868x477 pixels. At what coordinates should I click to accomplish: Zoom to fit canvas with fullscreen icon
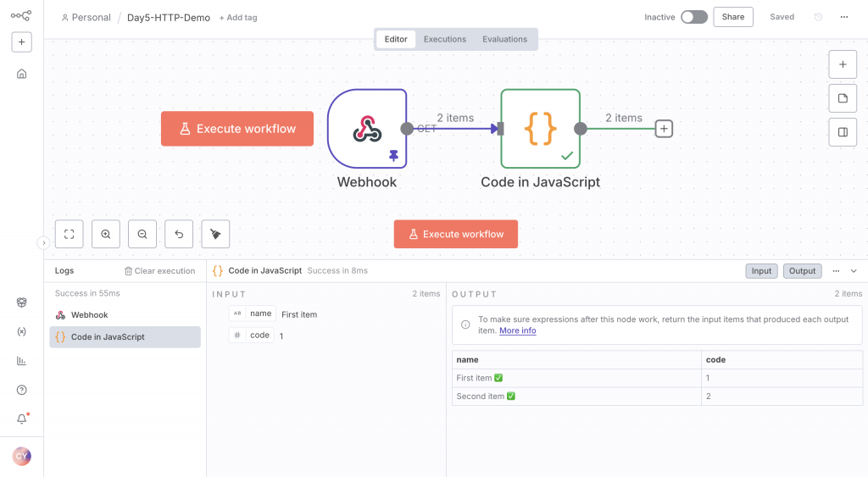[x=70, y=234]
